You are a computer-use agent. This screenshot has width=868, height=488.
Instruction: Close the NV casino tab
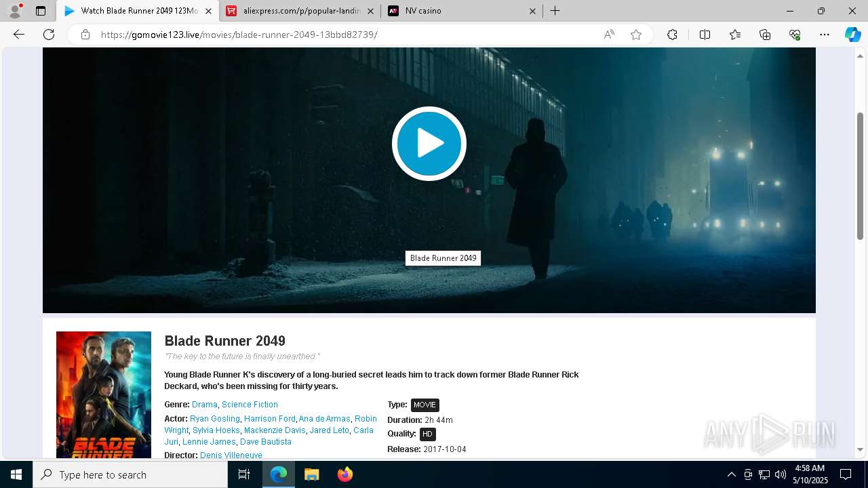click(x=532, y=11)
